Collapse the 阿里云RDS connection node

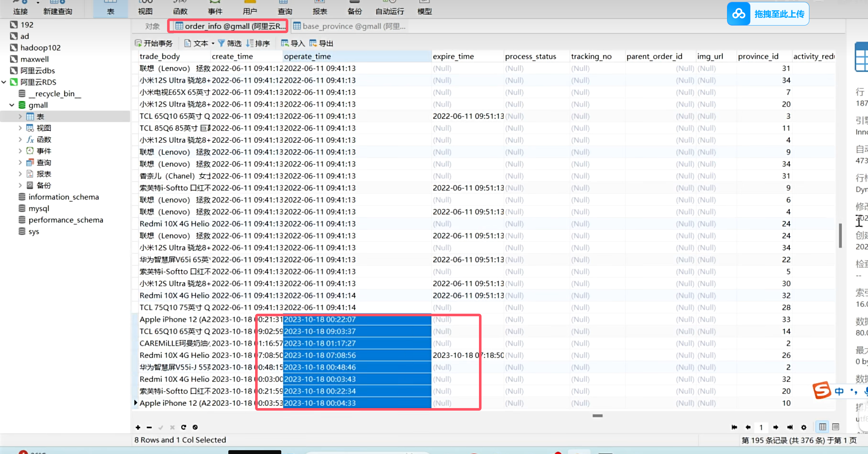click(4, 82)
